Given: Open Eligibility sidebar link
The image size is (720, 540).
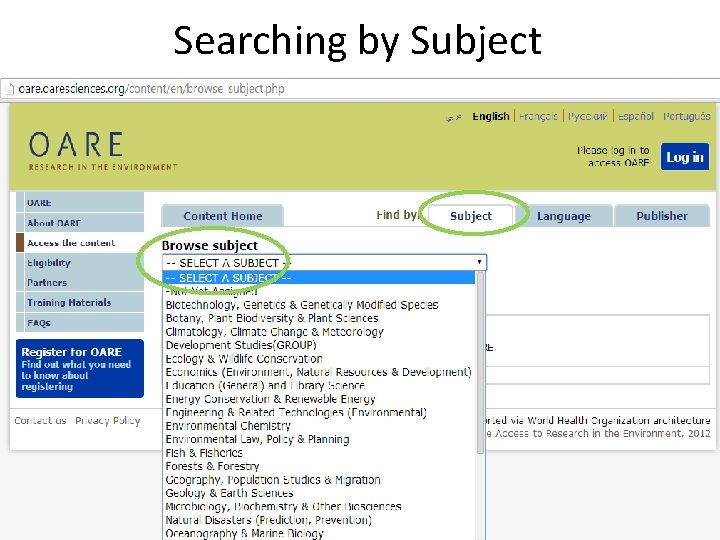Looking at the screenshot, I should click(x=80, y=263).
